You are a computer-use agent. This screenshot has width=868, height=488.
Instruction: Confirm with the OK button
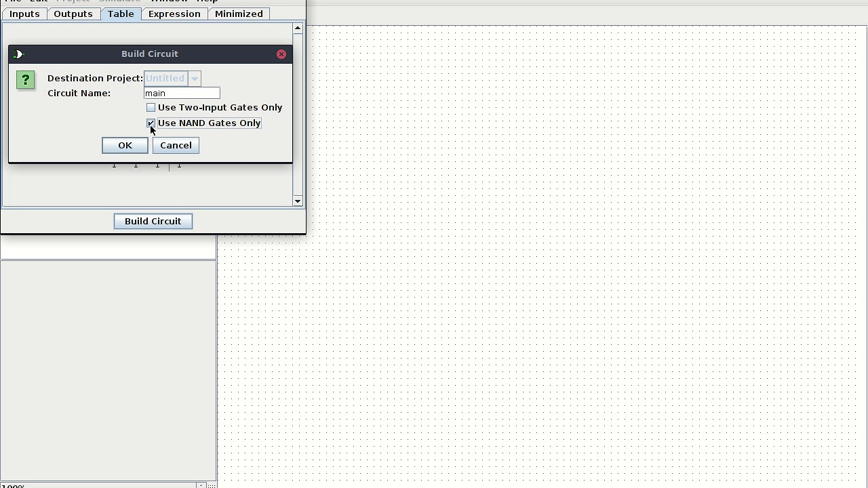pos(125,146)
